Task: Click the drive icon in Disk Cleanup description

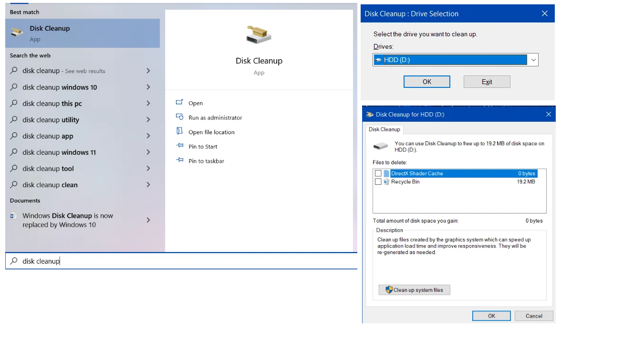Action: pos(381,146)
